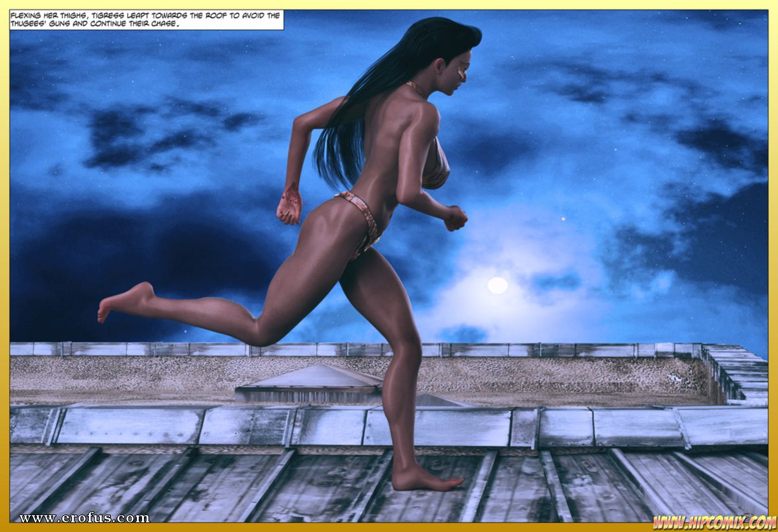Click the character's clenched forward fist
The width and height of the screenshot is (778, 532).
point(455,218)
